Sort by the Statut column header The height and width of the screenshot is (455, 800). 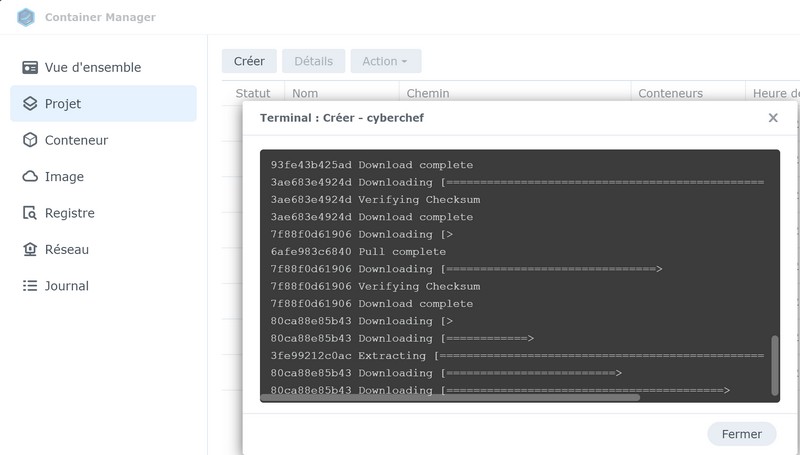pyautogui.click(x=253, y=93)
